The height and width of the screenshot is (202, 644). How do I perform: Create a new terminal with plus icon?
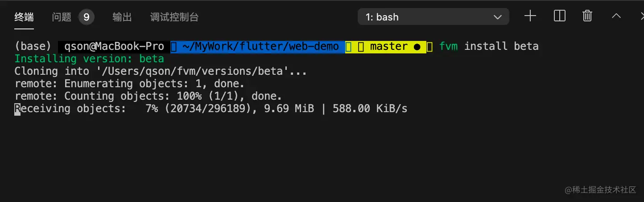(x=530, y=16)
